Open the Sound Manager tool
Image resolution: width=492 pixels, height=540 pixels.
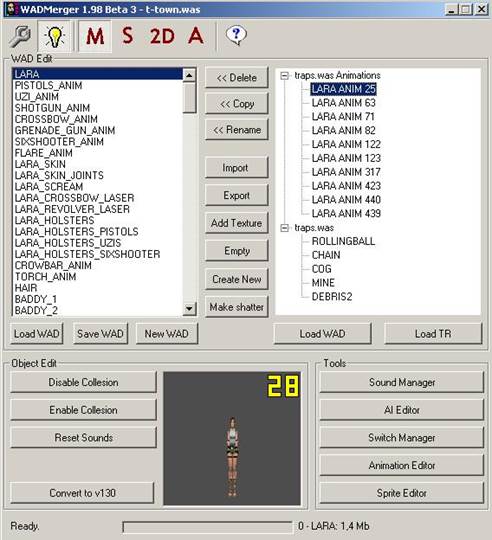[402, 382]
